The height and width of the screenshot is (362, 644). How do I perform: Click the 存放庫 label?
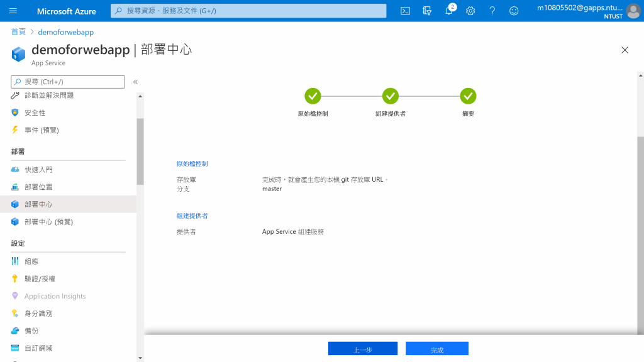tap(186, 179)
